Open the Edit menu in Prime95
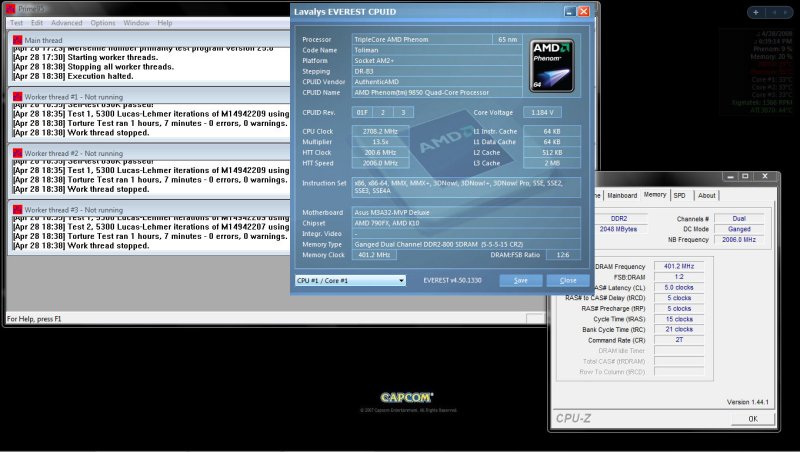The height and width of the screenshot is (452, 800). [x=37, y=23]
